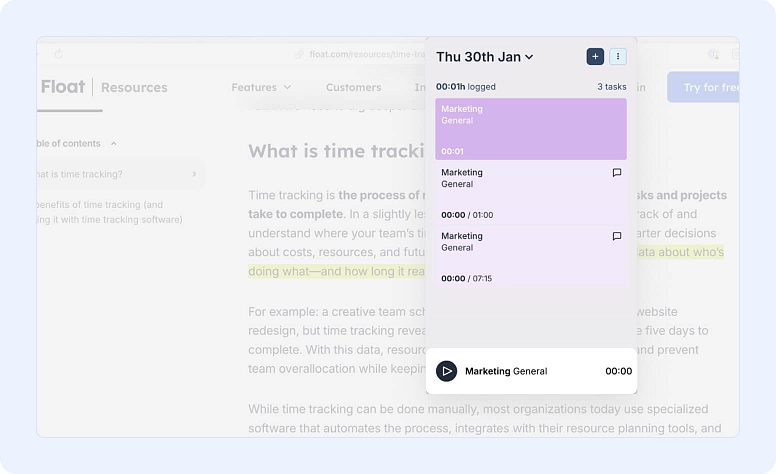Open the Resources link beside Float logo

134,88
